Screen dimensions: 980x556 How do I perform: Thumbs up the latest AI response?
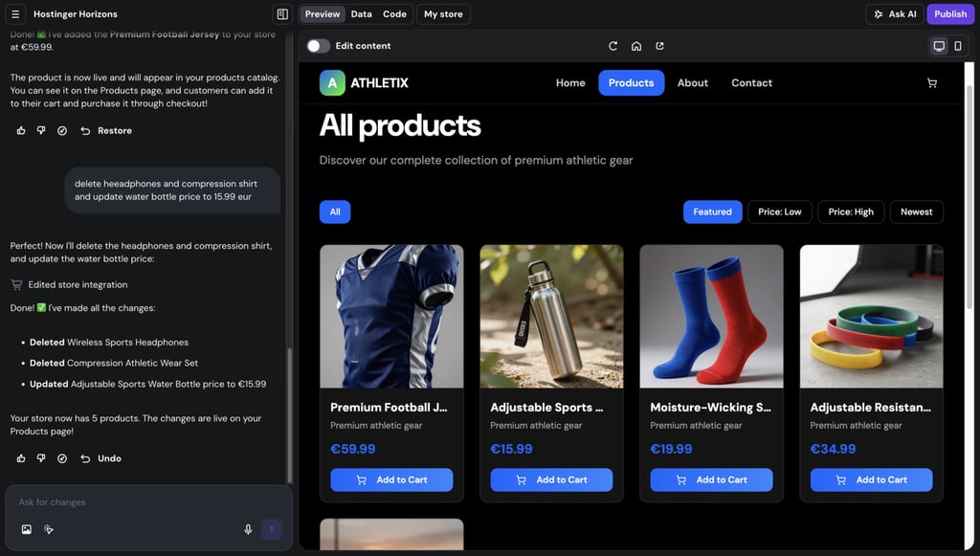21,458
